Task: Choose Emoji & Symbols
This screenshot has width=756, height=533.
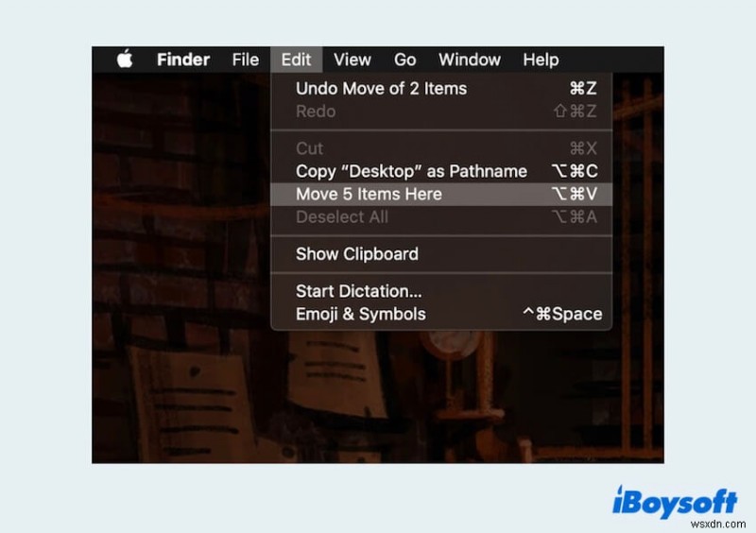Action: pyautogui.click(x=441, y=314)
